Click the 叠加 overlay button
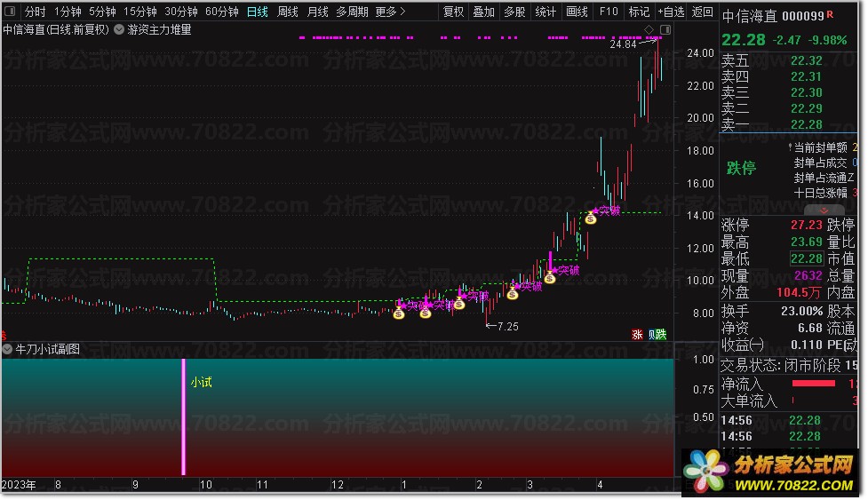Viewport: 868px width, 500px height. [x=484, y=12]
